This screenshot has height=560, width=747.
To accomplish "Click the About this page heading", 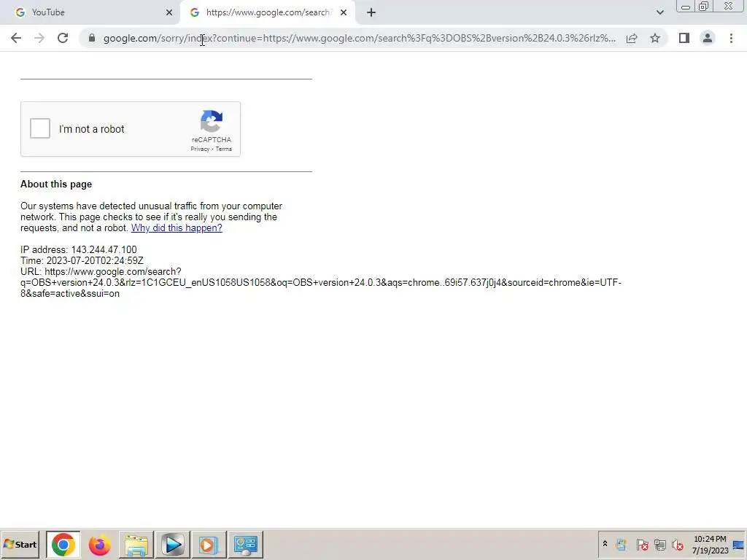I will 56,184.
